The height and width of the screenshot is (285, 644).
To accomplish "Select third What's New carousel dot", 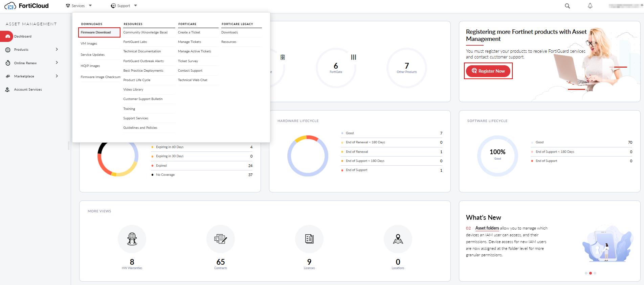I will click(x=595, y=273).
